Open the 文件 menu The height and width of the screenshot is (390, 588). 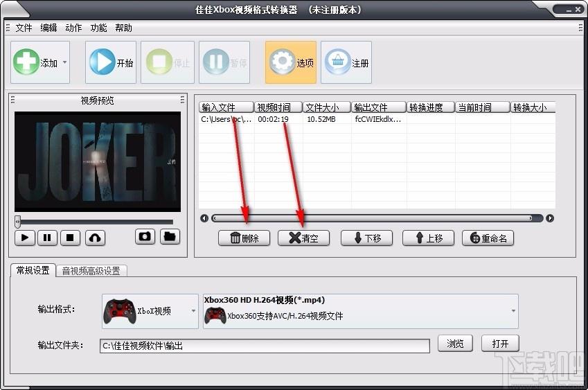click(24, 28)
